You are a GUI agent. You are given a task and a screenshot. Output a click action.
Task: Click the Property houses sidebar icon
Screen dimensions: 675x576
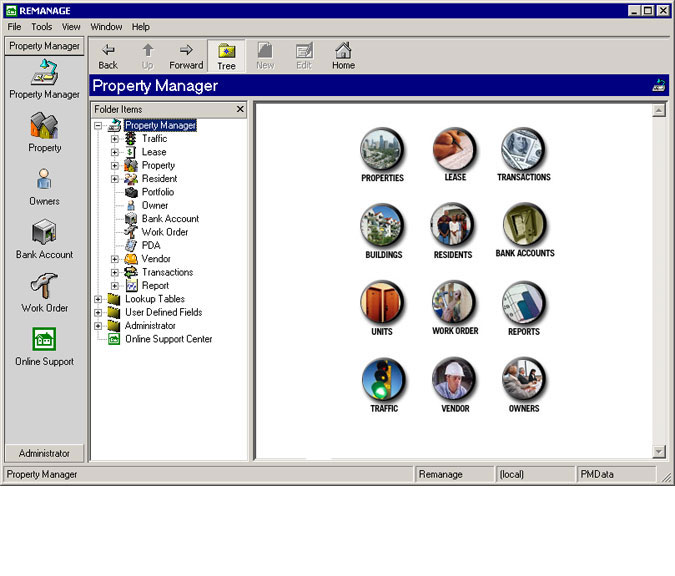[44, 126]
